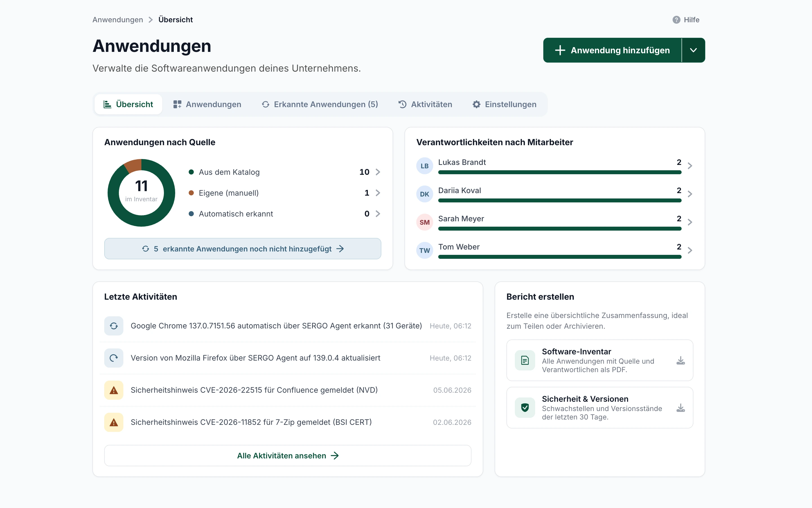Click the chart icon in the Übersicht tab
The width and height of the screenshot is (812, 508).
[x=107, y=105]
